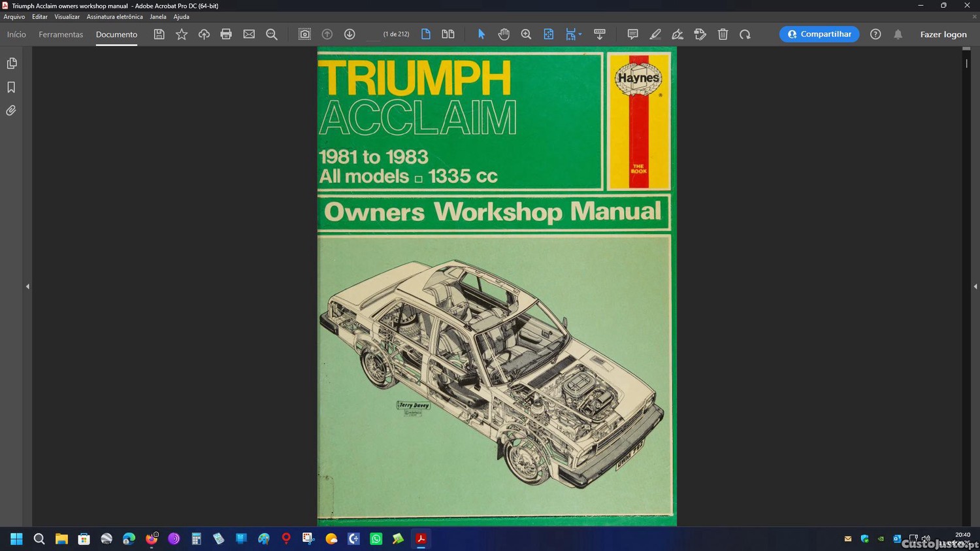Close the document with the small X

tap(975, 17)
